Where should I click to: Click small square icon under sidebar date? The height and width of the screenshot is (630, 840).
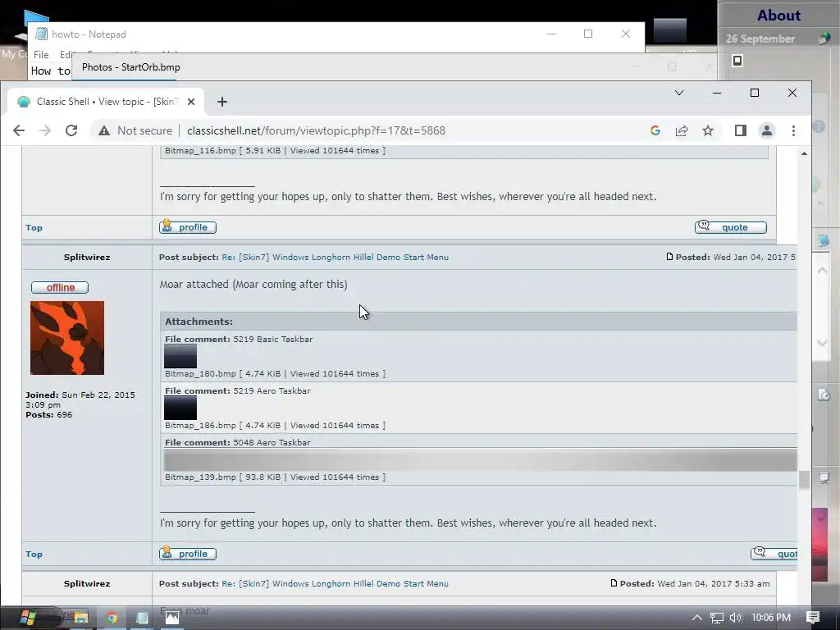[x=737, y=61]
